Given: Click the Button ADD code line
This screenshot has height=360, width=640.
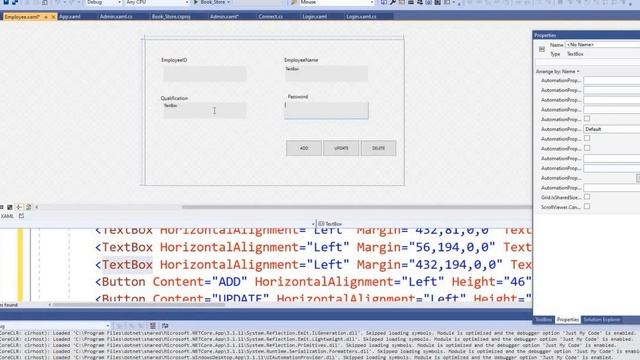Looking at the screenshot, I should [313, 282].
